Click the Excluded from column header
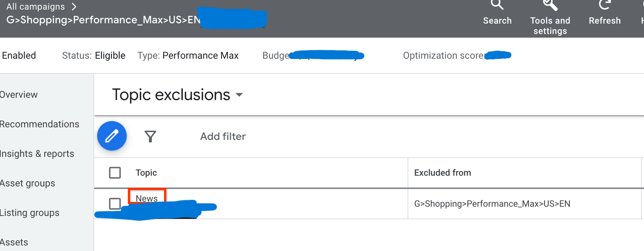 [x=443, y=173]
